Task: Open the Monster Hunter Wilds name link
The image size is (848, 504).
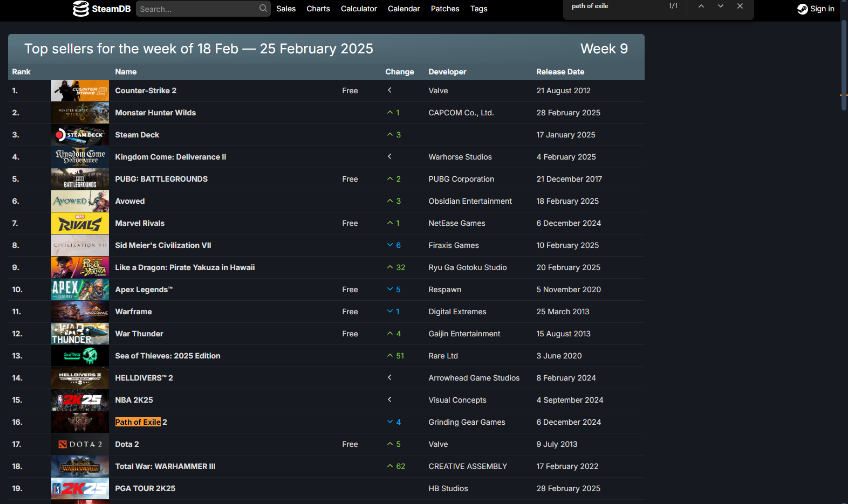Action: 155,113
